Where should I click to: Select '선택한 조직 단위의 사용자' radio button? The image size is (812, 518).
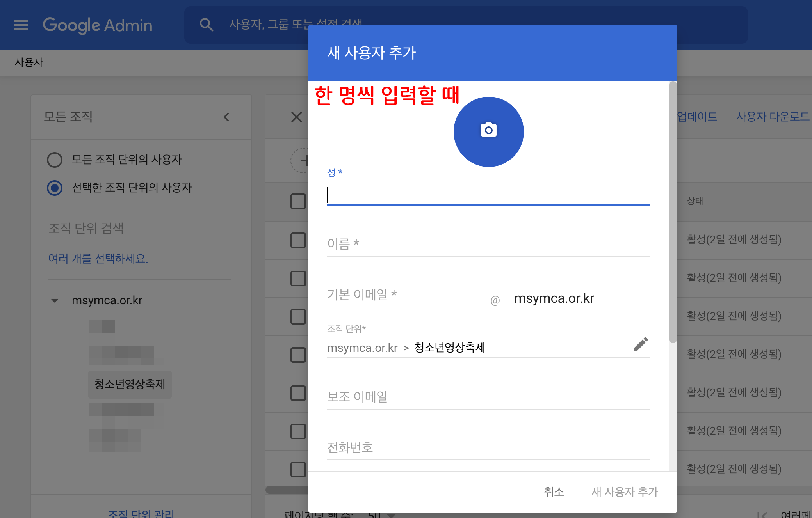point(55,188)
